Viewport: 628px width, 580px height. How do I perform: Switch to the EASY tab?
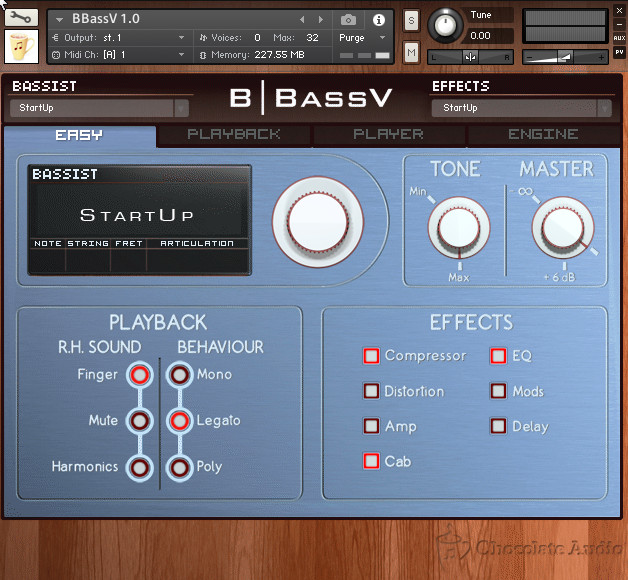pyautogui.click(x=79, y=135)
